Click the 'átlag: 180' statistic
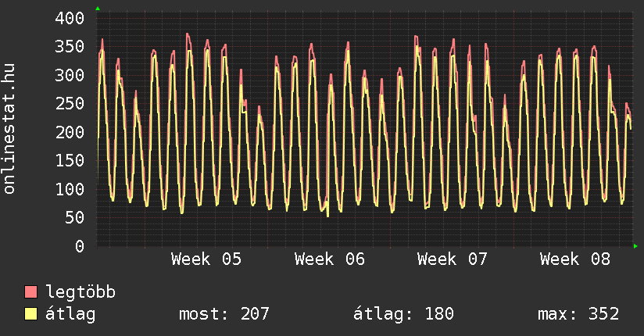 (x=403, y=314)
